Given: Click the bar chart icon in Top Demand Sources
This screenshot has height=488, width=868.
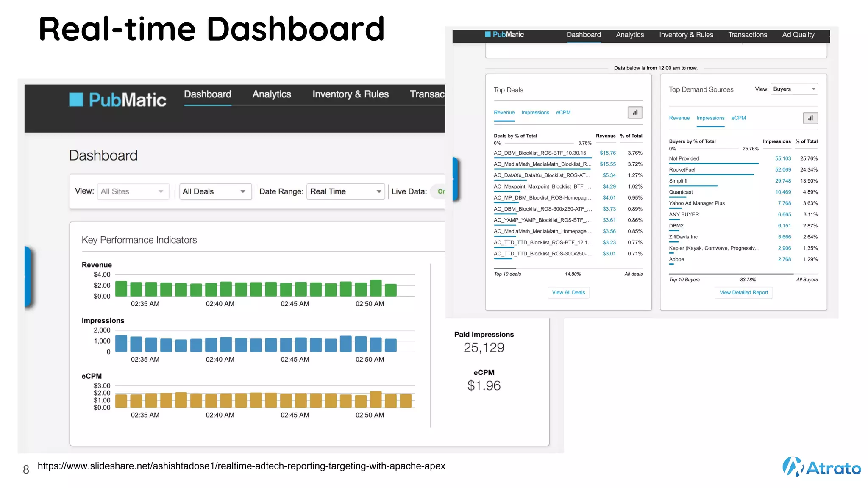Looking at the screenshot, I should (810, 118).
